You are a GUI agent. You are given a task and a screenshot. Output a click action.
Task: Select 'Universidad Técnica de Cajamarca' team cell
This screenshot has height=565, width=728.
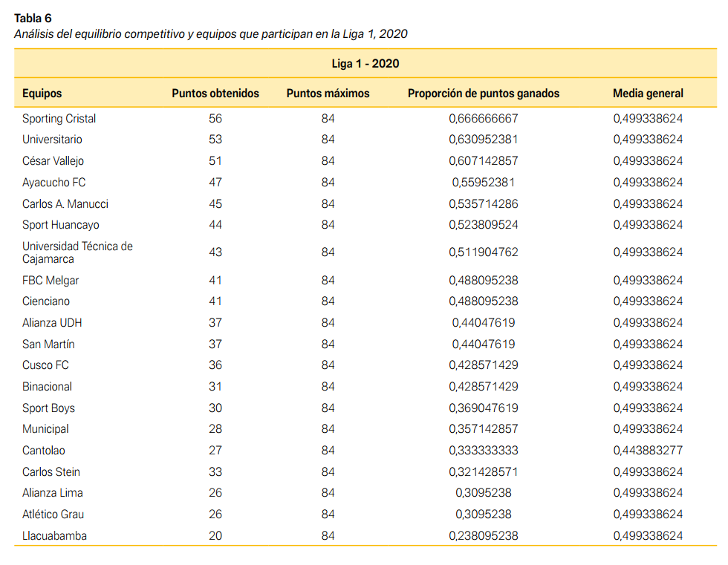[x=77, y=252]
